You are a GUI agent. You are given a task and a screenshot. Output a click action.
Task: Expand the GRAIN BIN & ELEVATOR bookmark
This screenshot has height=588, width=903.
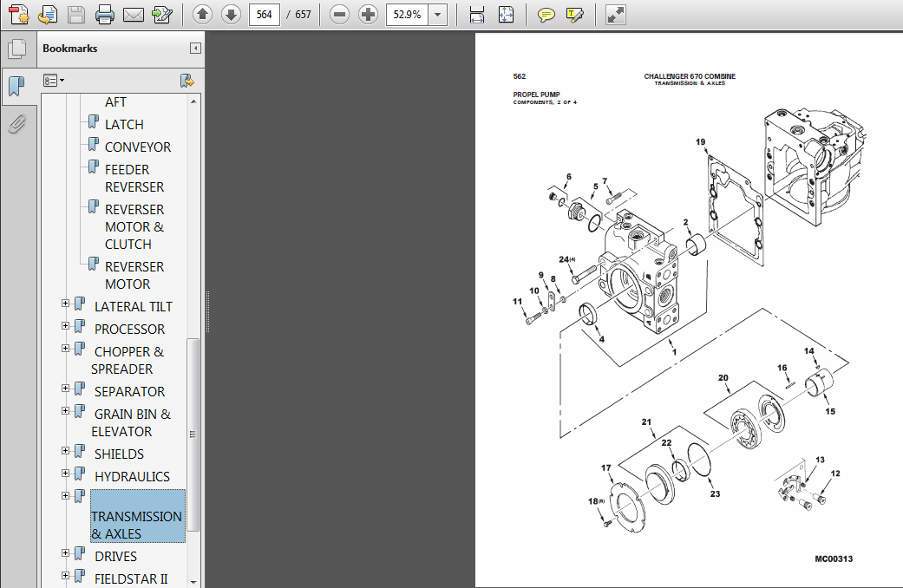pyautogui.click(x=66, y=410)
